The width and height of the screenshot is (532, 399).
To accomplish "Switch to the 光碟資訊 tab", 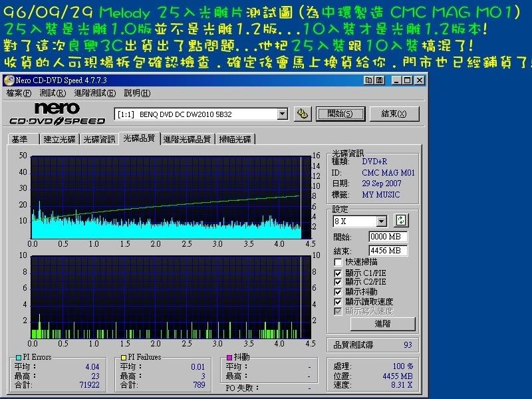I will coord(99,139).
